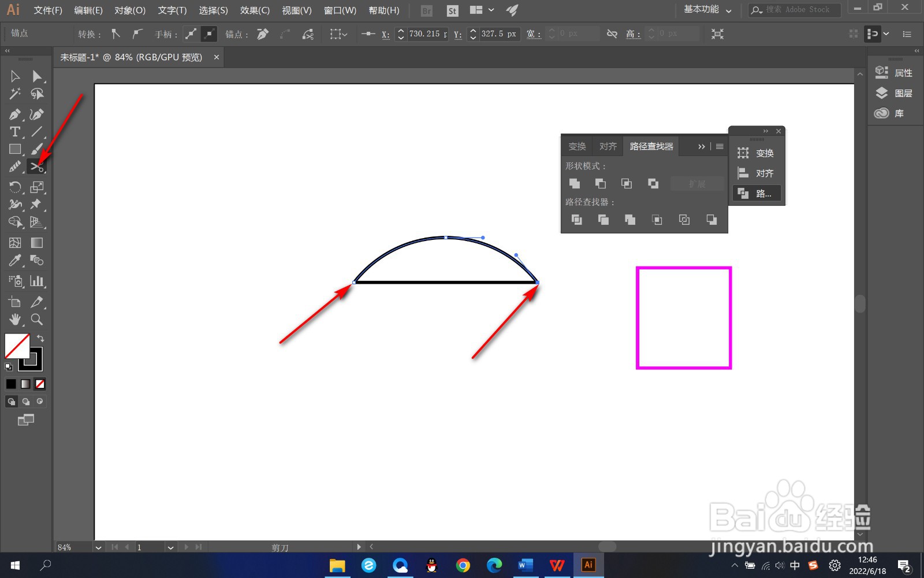Image resolution: width=924 pixels, height=578 pixels.
Task: Select the Zoom tool
Action: tap(37, 319)
